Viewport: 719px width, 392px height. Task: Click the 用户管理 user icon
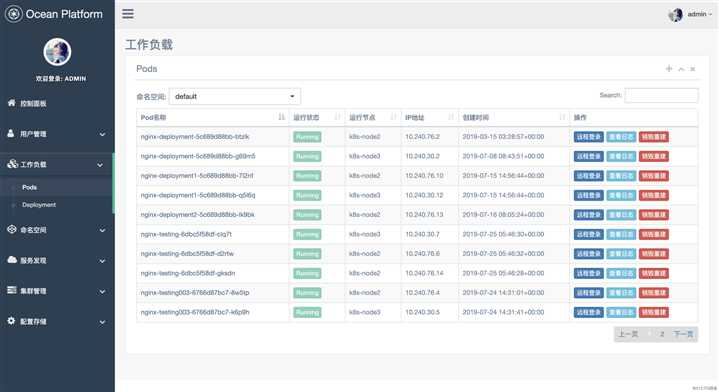pyautogui.click(x=11, y=133)
